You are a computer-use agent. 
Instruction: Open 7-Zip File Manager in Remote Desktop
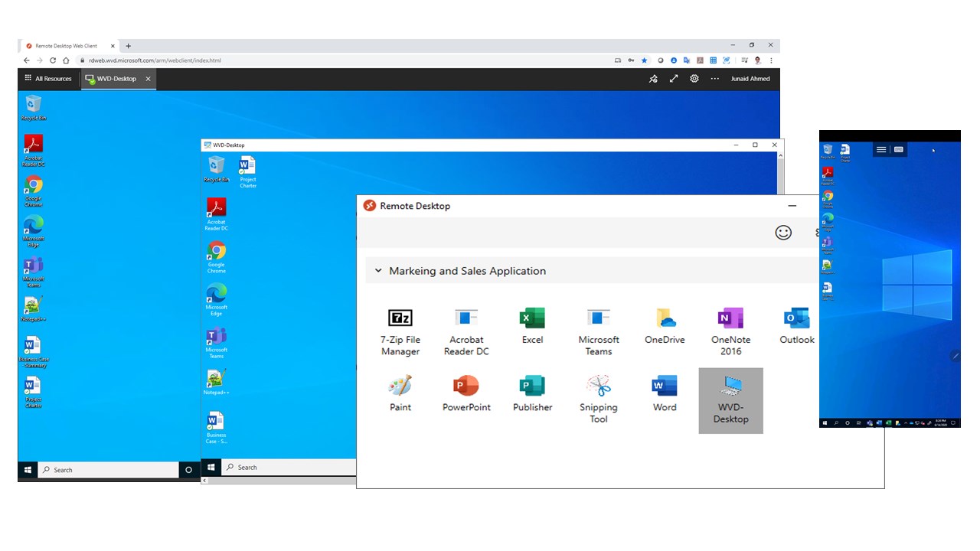coord(400,333)
